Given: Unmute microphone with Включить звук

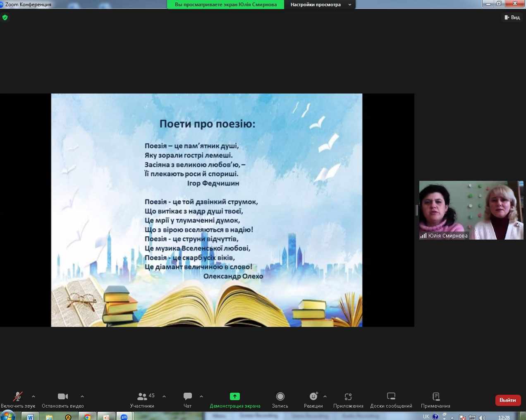Looking at the screenshot, I should (x=18, y=397).
